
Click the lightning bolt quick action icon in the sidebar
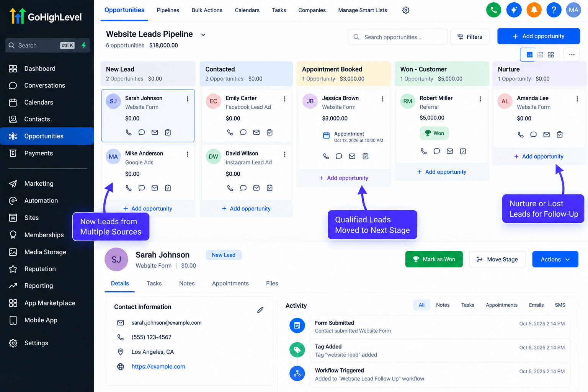pos(83,46)
